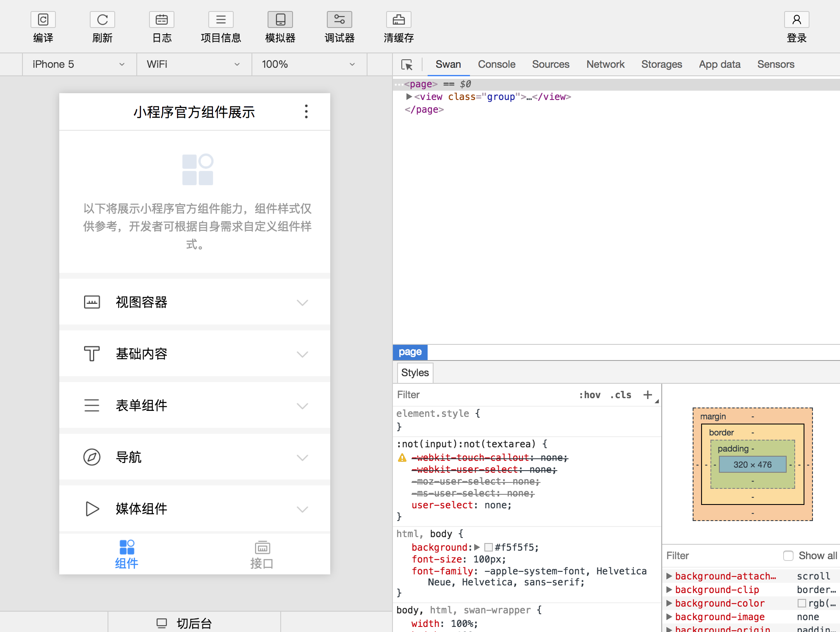Toggle the :hov element state button
840x632 pixels.
[590, 395]
